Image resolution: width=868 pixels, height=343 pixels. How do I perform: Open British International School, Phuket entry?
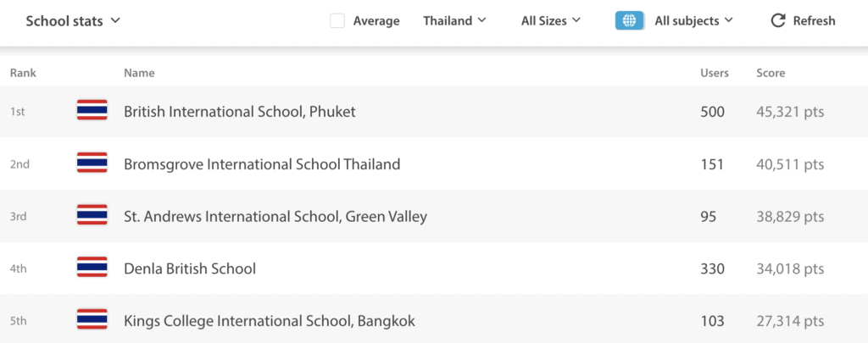(x=240, y=112)
